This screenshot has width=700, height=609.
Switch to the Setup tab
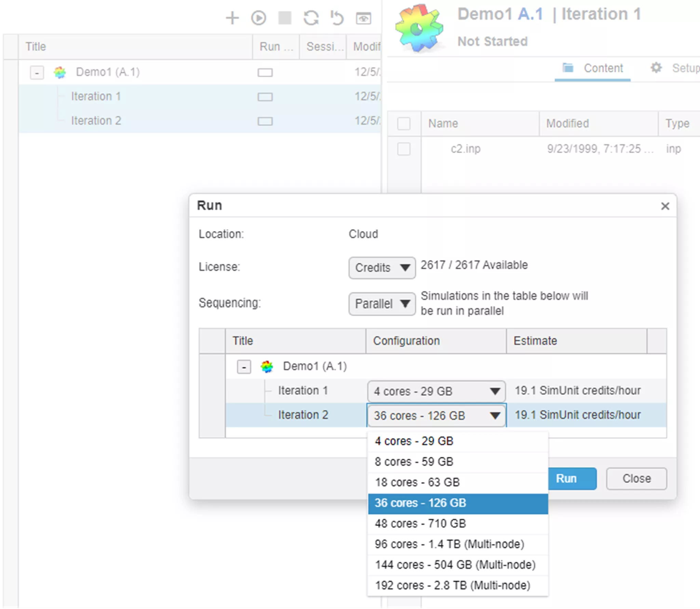pyautogui.click(x=675, y=68)
